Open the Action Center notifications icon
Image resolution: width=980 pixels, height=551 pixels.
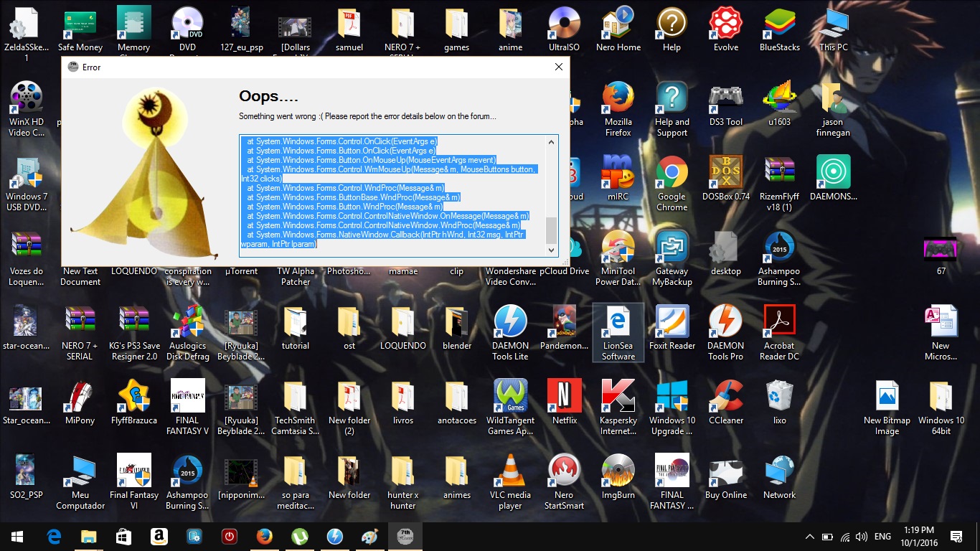point(956,537)
